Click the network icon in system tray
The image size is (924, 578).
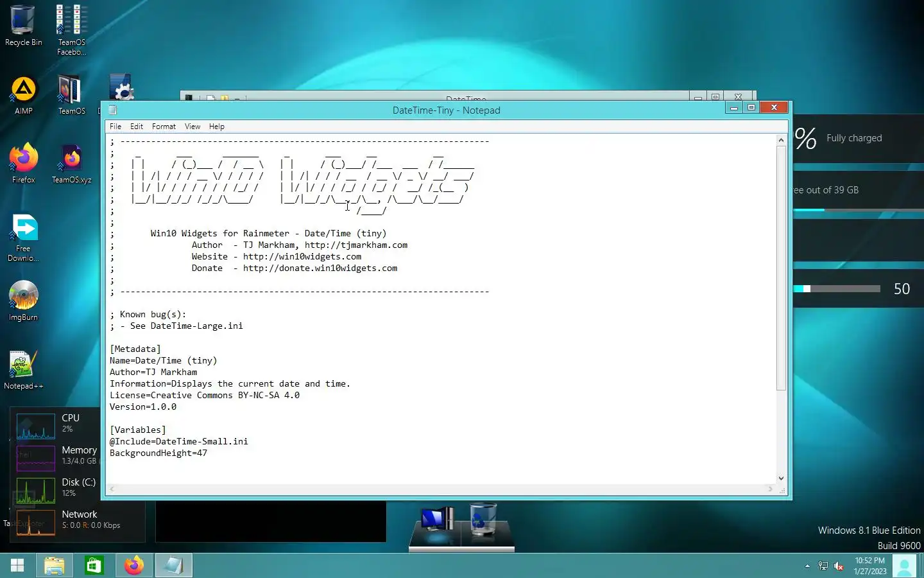tap(823, 566)
